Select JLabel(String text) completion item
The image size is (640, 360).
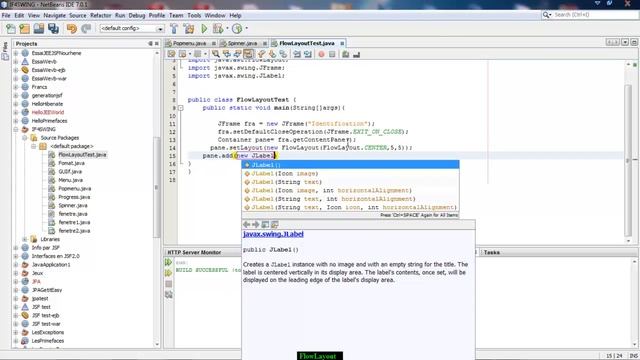[350, 182]
